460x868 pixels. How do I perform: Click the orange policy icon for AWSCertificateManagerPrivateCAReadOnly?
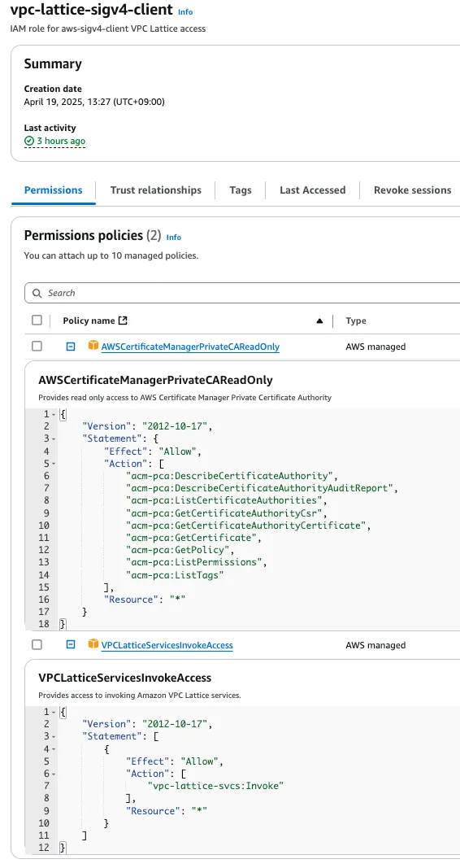click(x=93, y=346)
